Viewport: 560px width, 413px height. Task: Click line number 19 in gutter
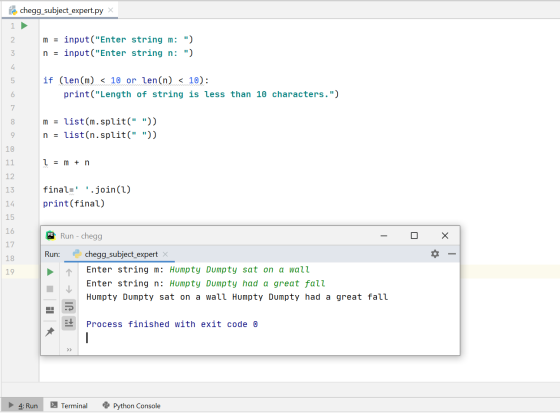10,272
